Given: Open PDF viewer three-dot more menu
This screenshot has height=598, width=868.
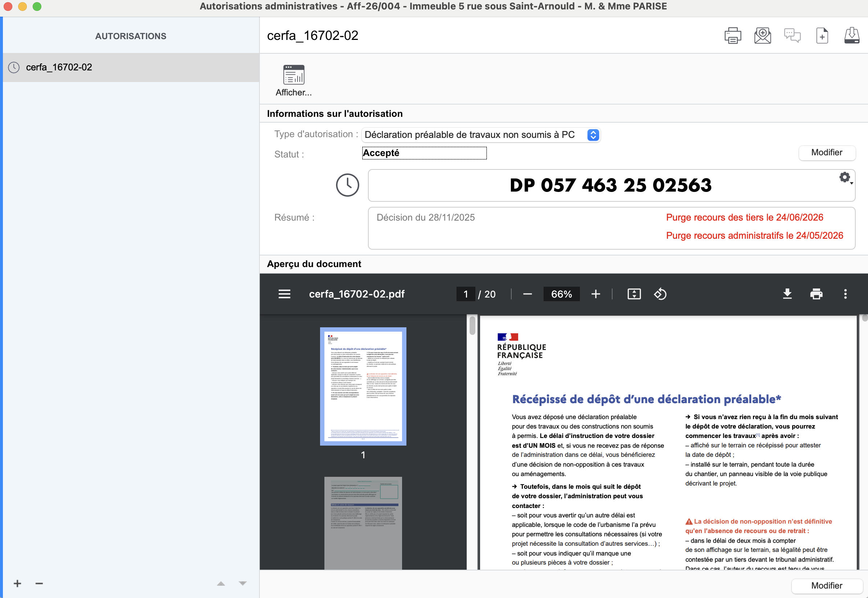Looking at the screenshot, I should point(845,294).
